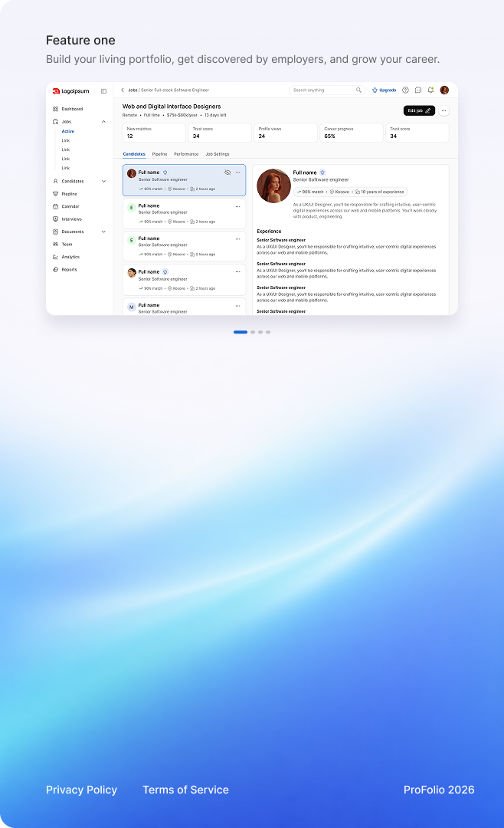Open the notifications bell
504x828 pixels.
pyautogui.click(x=430, y=90)
